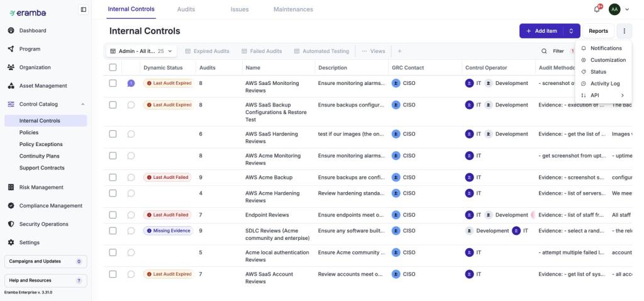Open Campaigns and Updates panel
Image resolution: width=644 pixels, height=301 pixels.
(45, 261)
